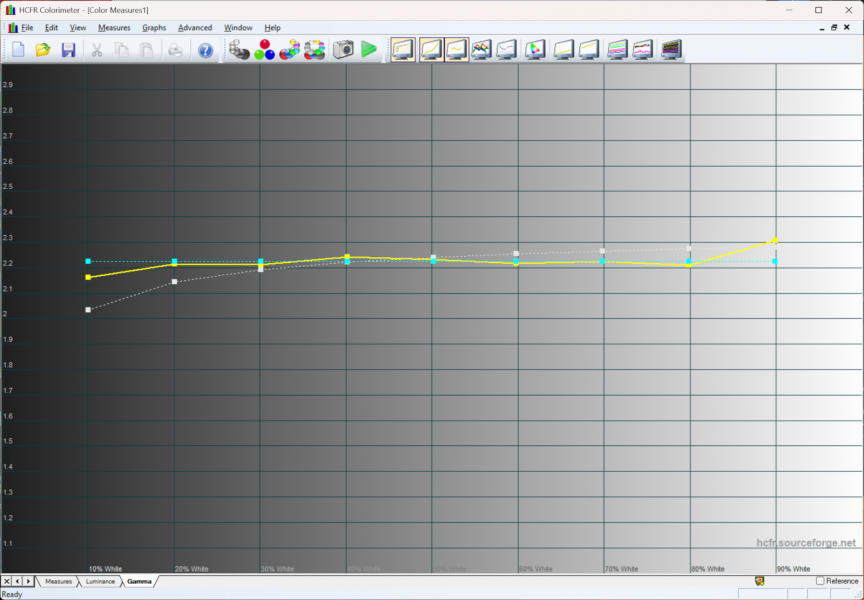Save measures with the floppy disk icon

68,49
